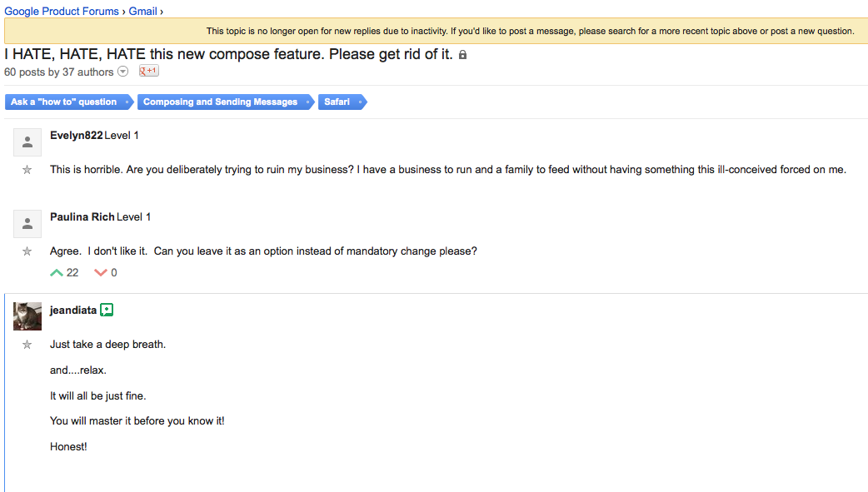This screenshot has width=868, height=492.
Task: Open the dot menu on 'Ask a how to question' tag
Action: tap(127, 102)
